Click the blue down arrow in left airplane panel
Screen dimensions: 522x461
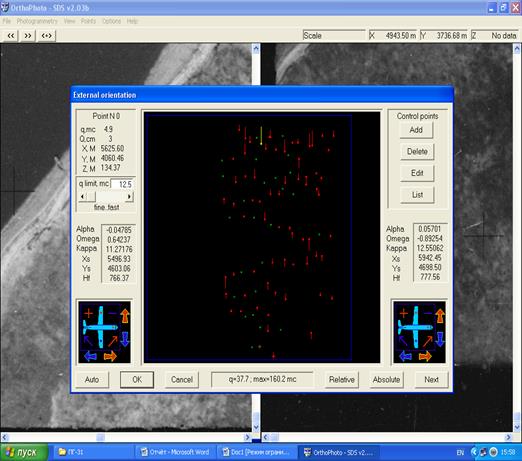coord(125,339)
